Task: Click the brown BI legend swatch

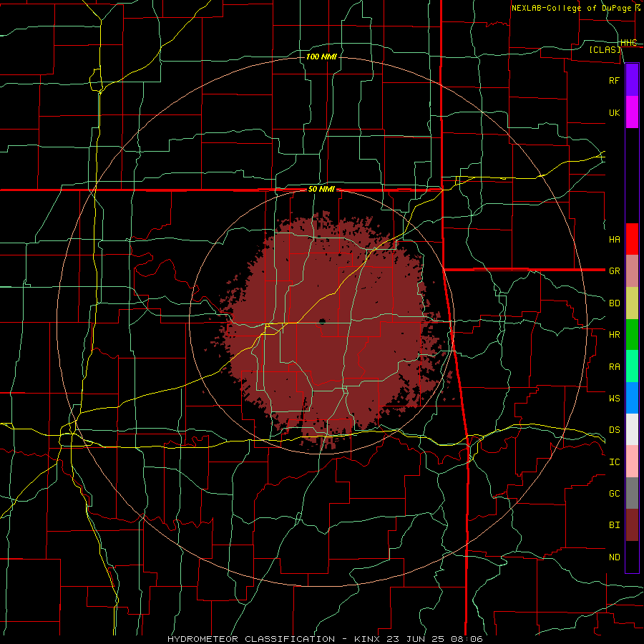Action: (x=632, y=525)
